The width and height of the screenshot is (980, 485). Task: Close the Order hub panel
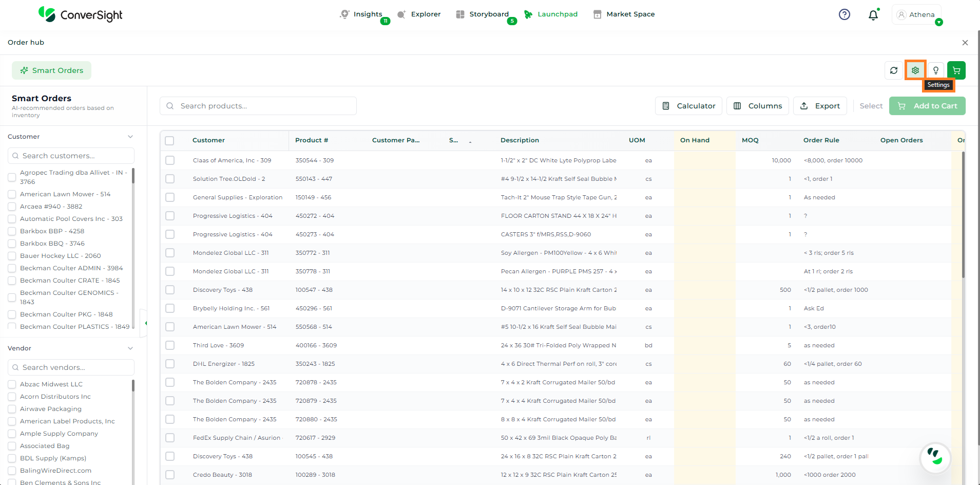pyautogui.click(x=965, y=43)
